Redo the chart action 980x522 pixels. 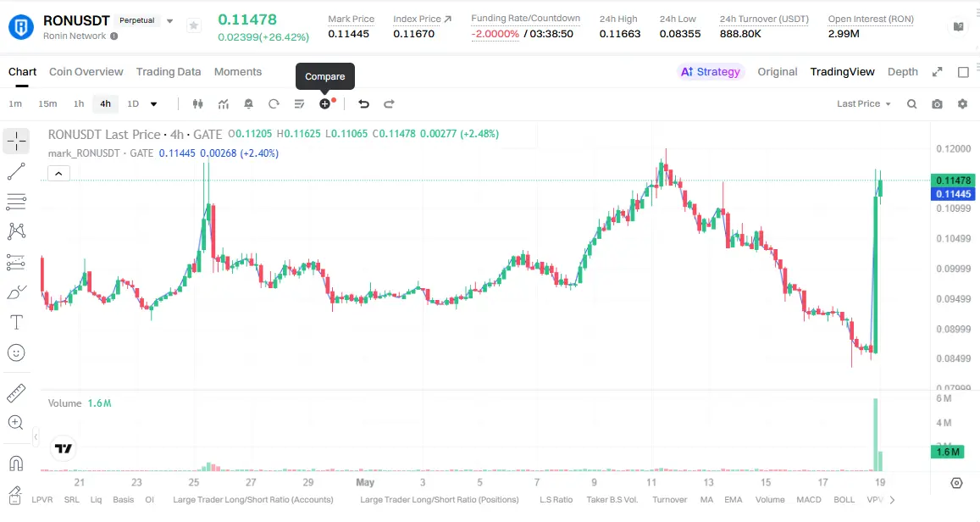tap(389, 103)
